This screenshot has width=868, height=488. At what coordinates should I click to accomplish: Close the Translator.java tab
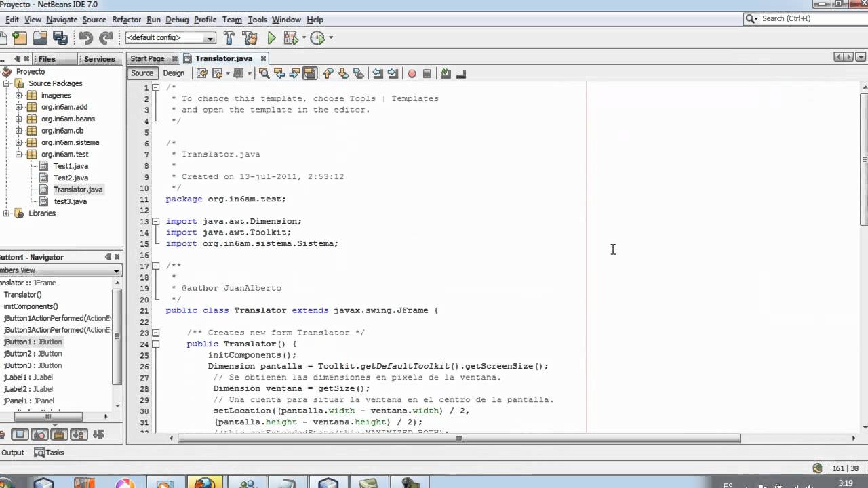click(x=263, y=59)
